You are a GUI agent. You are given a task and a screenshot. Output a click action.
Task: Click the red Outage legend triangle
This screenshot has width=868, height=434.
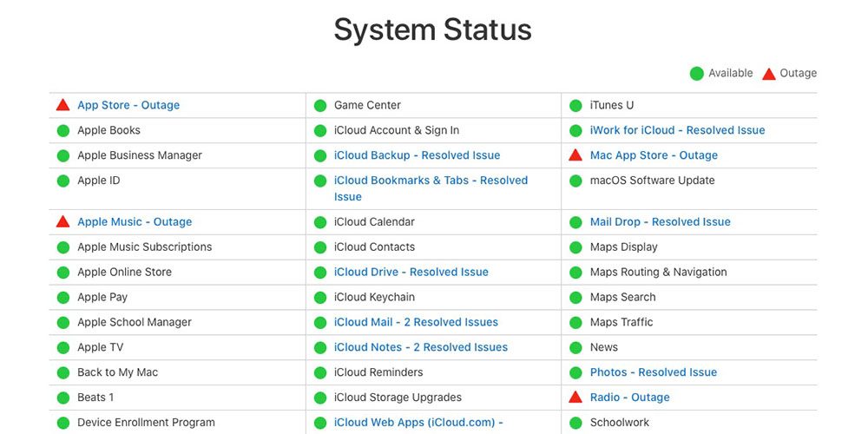768,74
